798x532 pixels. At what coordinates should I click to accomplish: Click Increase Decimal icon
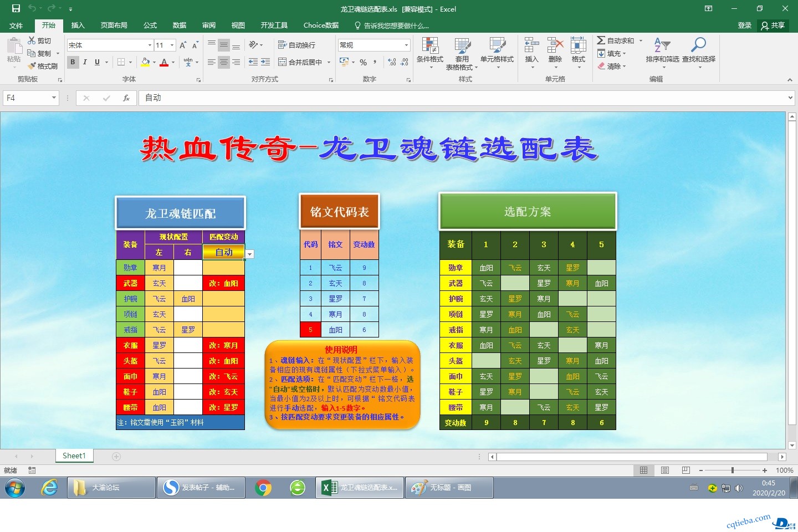[x=392, y=62]
